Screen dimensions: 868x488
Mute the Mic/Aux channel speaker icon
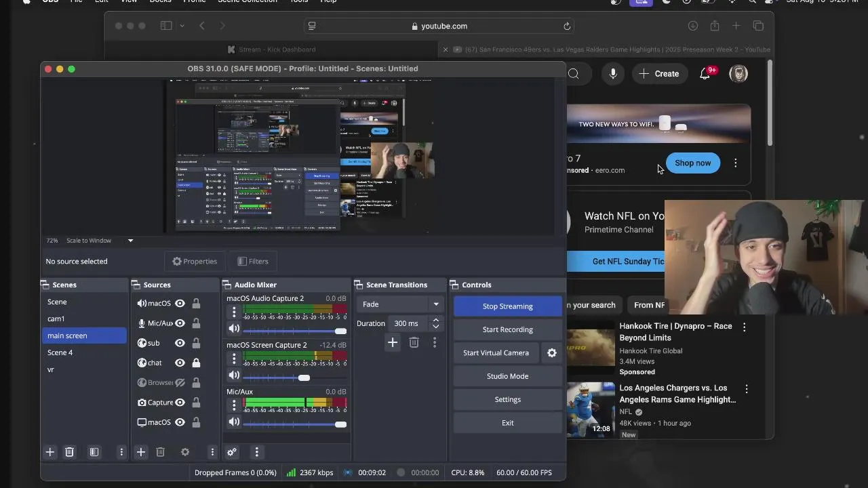coord(234,422)
